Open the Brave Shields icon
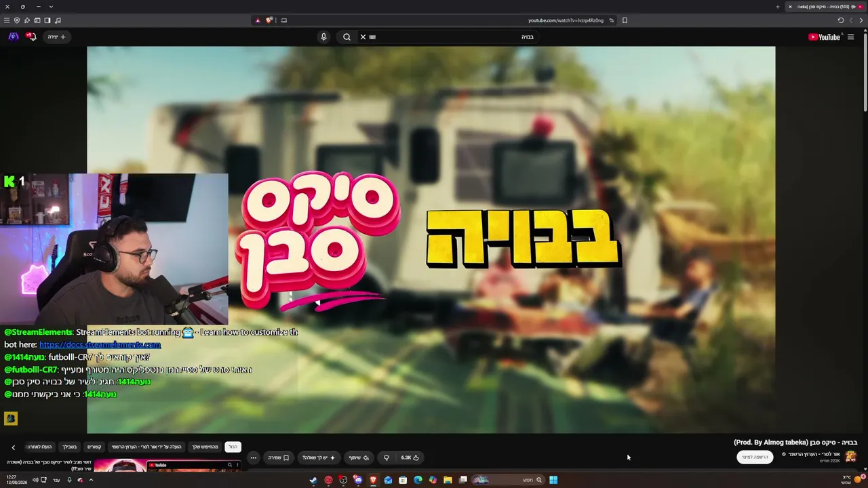The image size is (868, 488). (x=269, y=20)
